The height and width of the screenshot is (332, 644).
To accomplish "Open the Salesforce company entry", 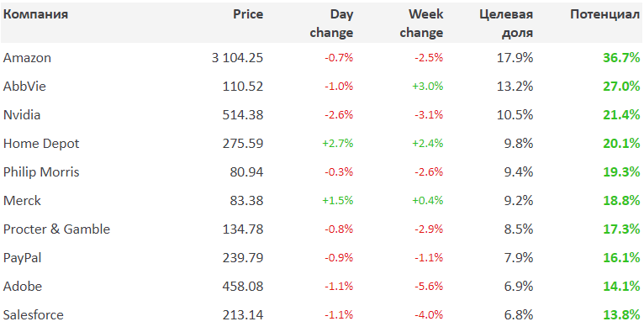I will 34,315.
